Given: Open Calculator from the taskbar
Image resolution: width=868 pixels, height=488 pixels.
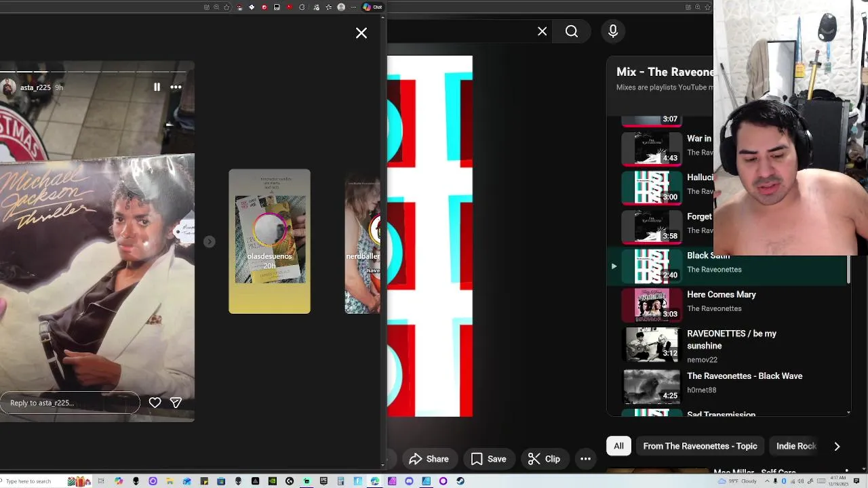Looking at the screenshot, I should click(340, 481).
